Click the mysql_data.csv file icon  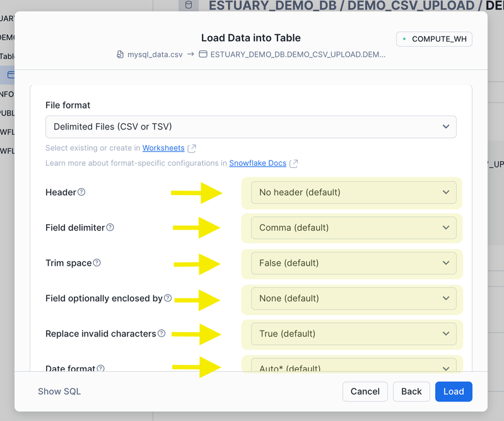pyautogui.click(x=120, y=54)
